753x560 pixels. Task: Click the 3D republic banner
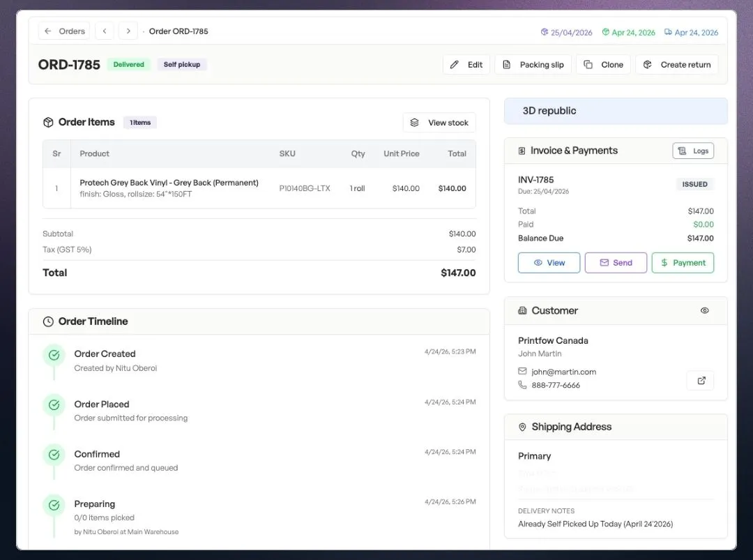coord(616,111)
